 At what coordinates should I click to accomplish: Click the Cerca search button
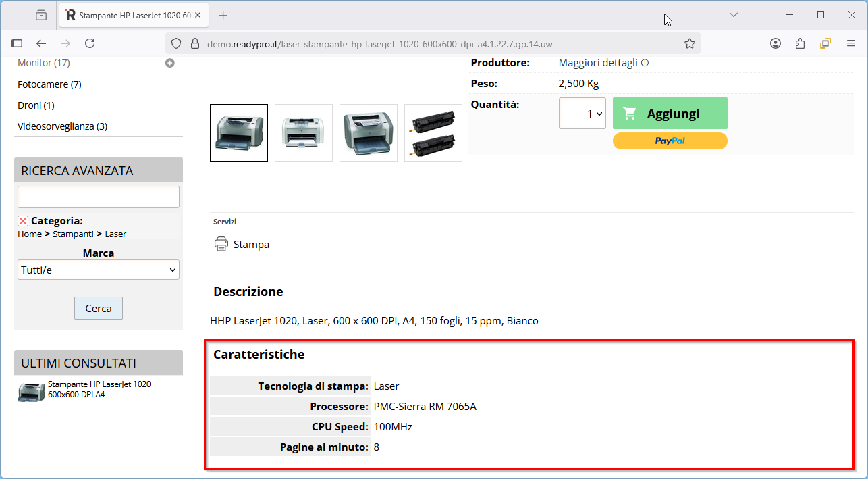[x=99, y=308]
